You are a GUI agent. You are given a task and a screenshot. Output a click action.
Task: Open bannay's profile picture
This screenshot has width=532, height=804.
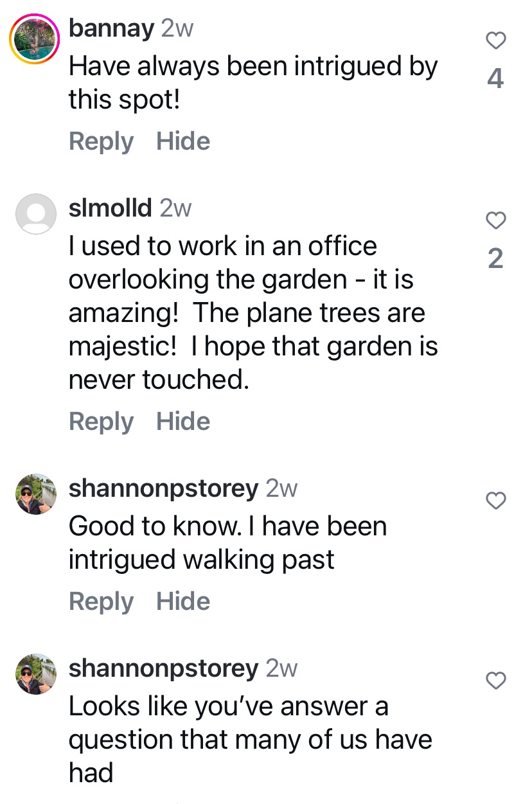(34, 39)
